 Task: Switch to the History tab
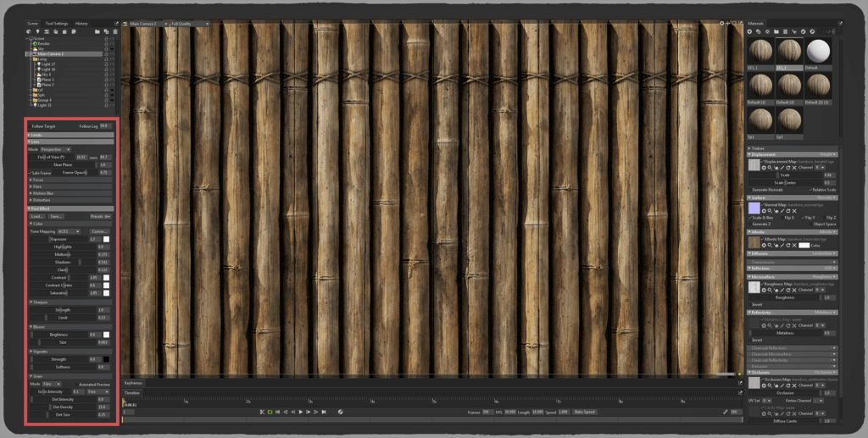[x=81, y=23]
